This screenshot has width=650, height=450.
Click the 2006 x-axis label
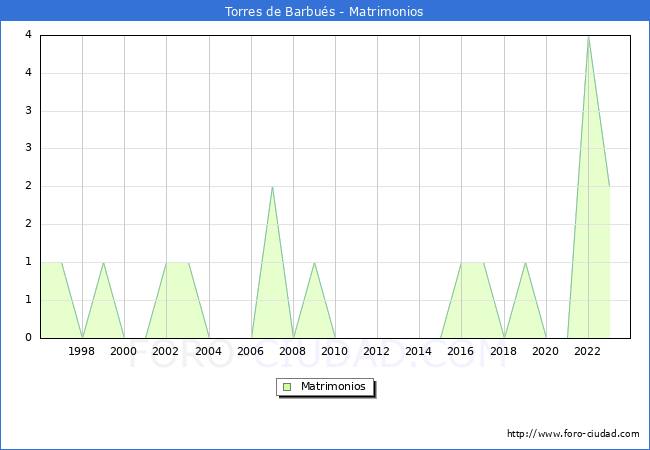tap(250, 351)
